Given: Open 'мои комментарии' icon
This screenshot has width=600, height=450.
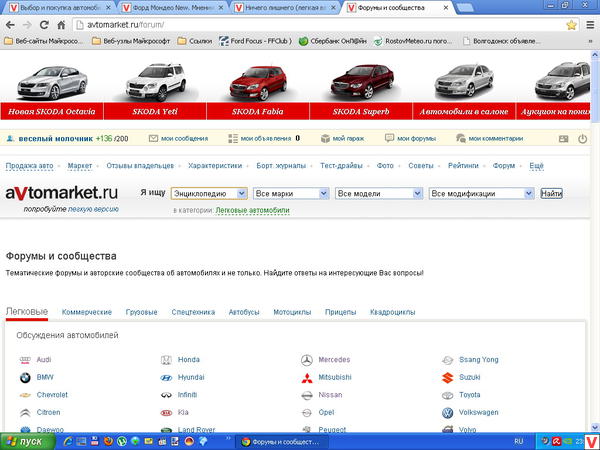Looking at the screenshot, I should 461,138.
